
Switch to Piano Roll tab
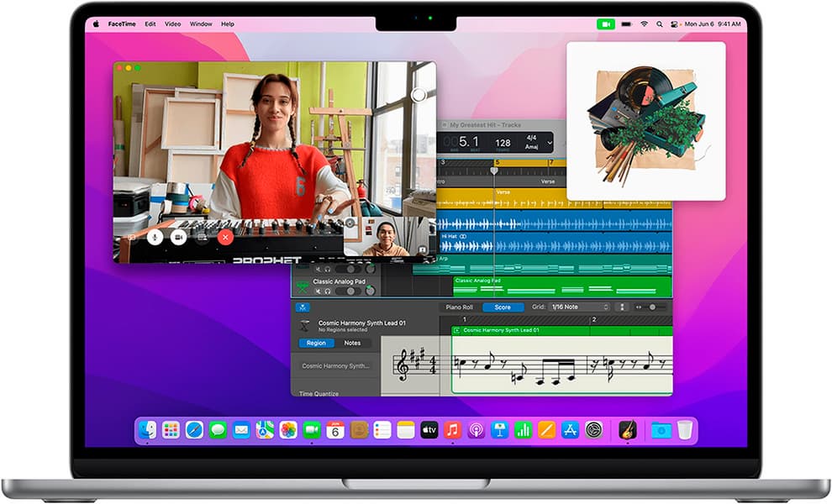coord(459,307)
